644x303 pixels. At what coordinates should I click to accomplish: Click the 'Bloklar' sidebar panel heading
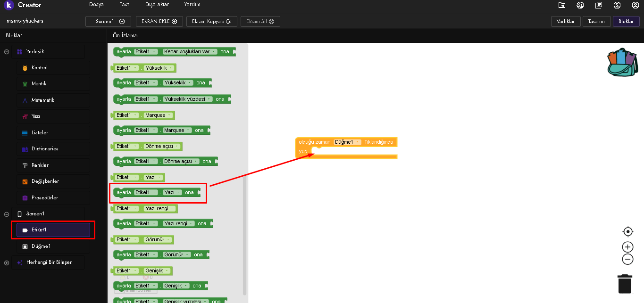[14, 35]
